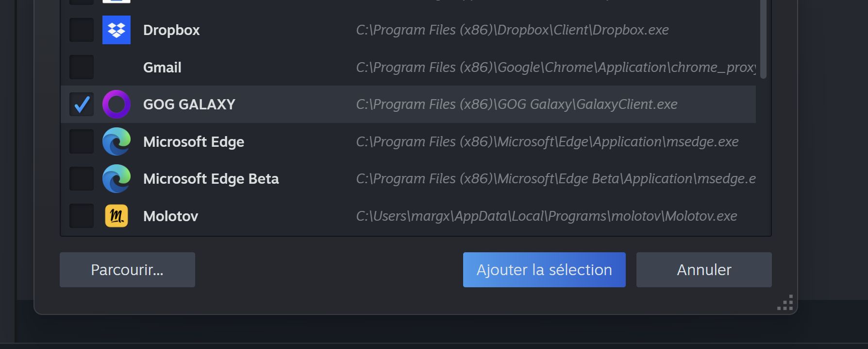Viewport: 868px width, 349px height.
Task: Click the list's vertical scrollbar thumb
Action: click(x=763, y=39)
